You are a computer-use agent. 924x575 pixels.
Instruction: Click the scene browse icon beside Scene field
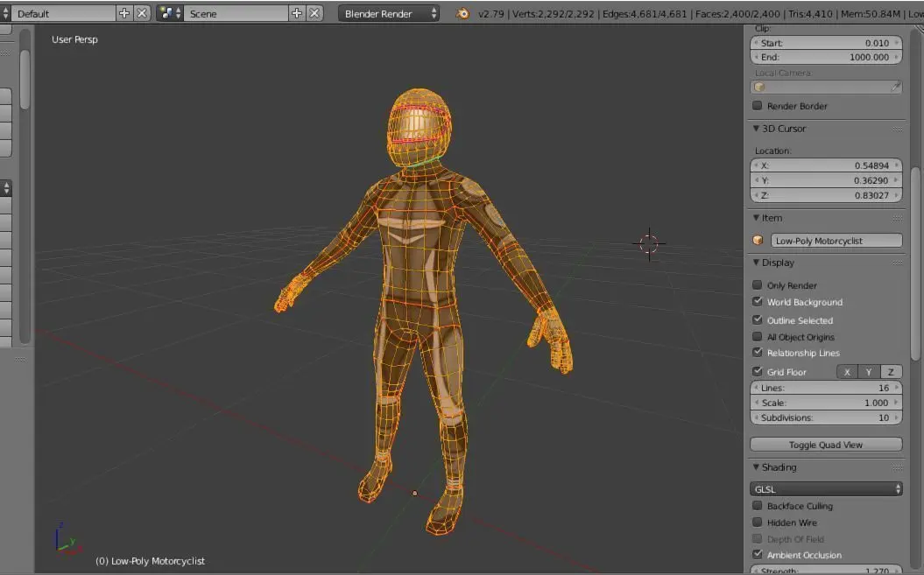coord(170,13)
